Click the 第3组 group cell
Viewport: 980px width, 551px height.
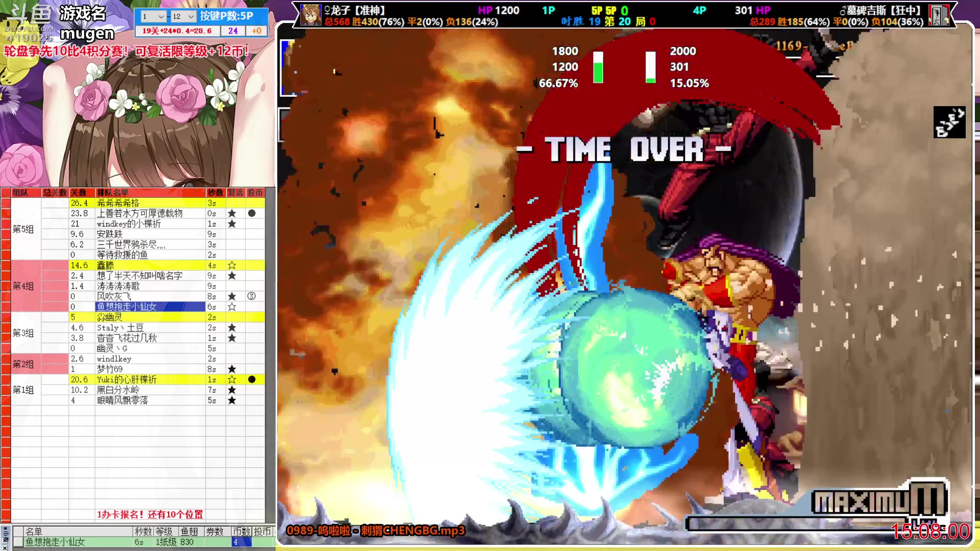[x=26, y=333]
